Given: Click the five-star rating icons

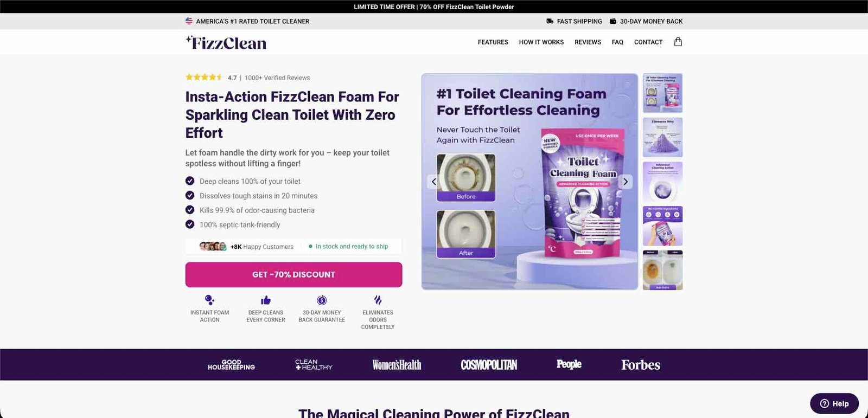Looking at the screenshot, I should pyautogui.click(x=204, y=78).
